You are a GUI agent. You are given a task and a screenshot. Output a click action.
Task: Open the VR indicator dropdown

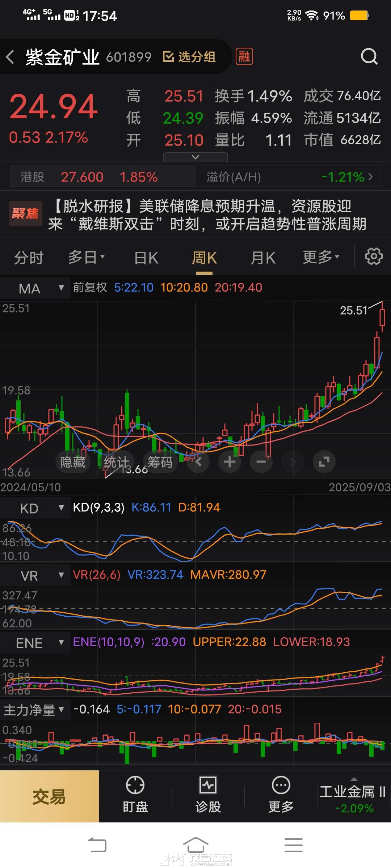point(35,576)
